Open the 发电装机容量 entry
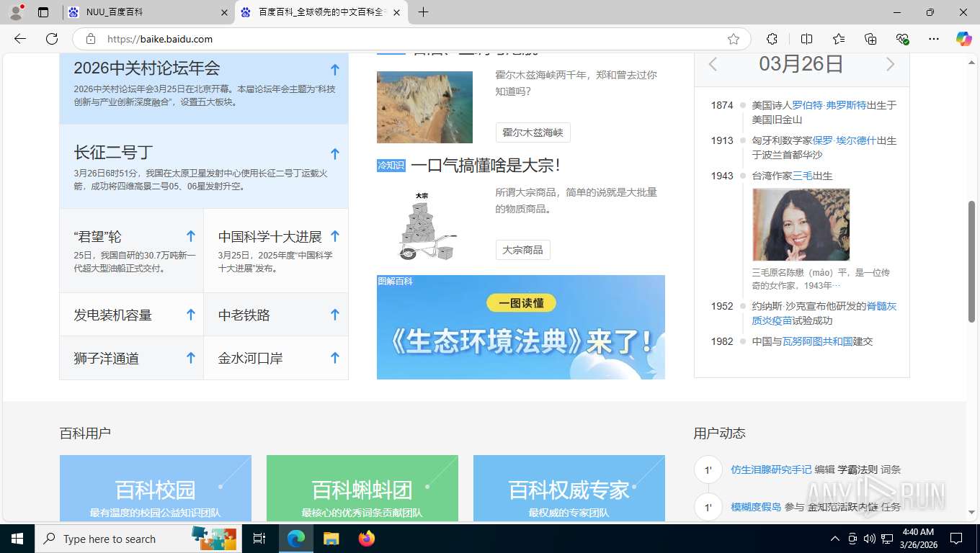The width and height of the screenshot is (980, 553). [x=113, y=315]
